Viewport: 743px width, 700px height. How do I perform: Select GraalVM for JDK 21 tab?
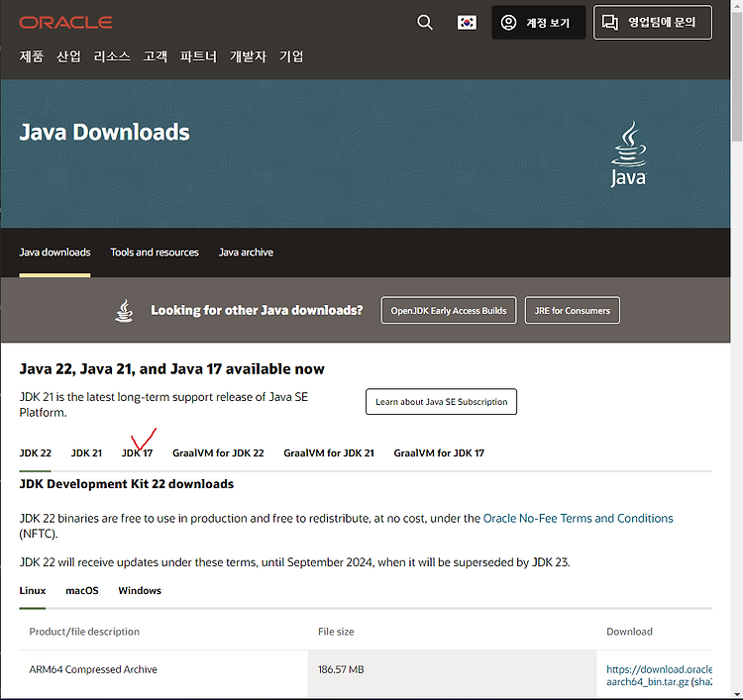click(x=329, y=453)
